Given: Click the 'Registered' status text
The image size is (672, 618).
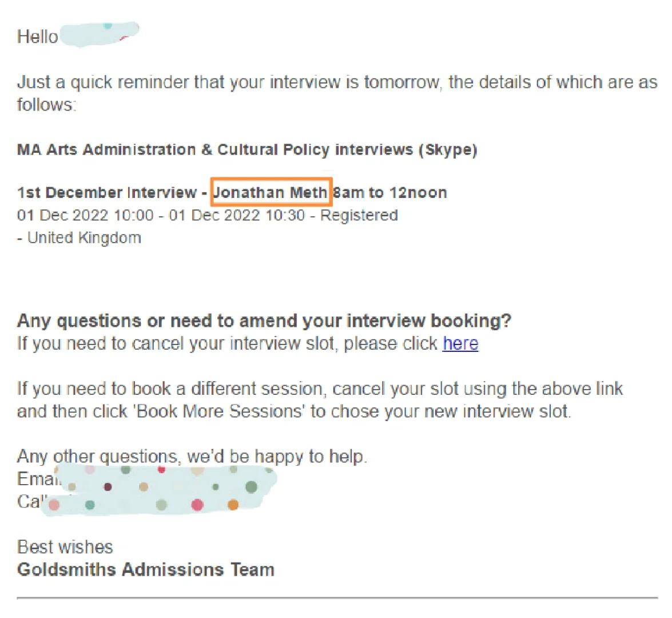Looking at the screenshot, I should pos(359,215).
